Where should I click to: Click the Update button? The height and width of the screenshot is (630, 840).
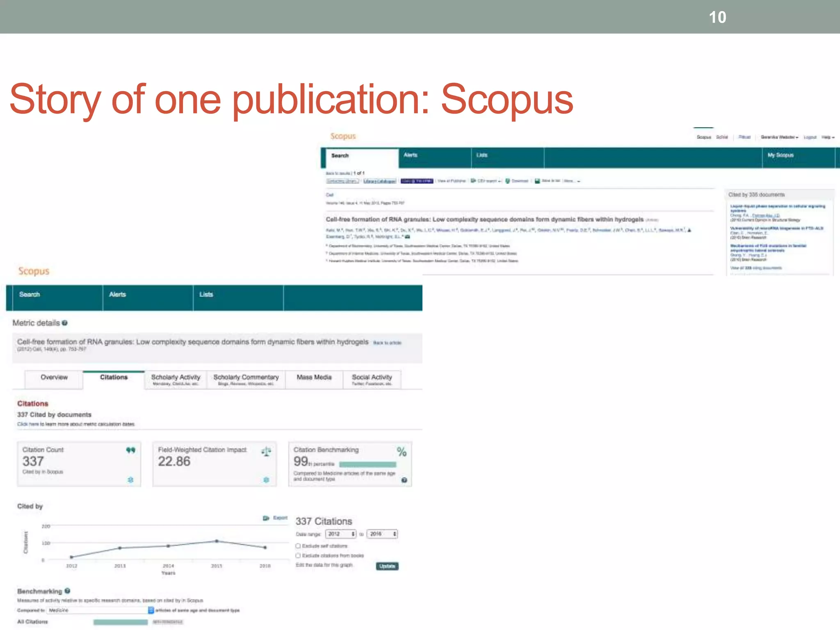pyautogui.click(x=387, y=566)
